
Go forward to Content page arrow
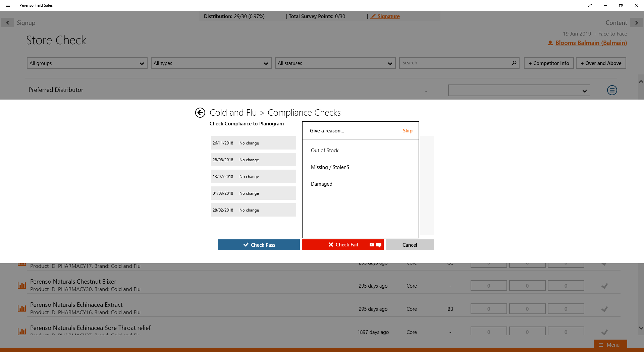tap(636, 23)
